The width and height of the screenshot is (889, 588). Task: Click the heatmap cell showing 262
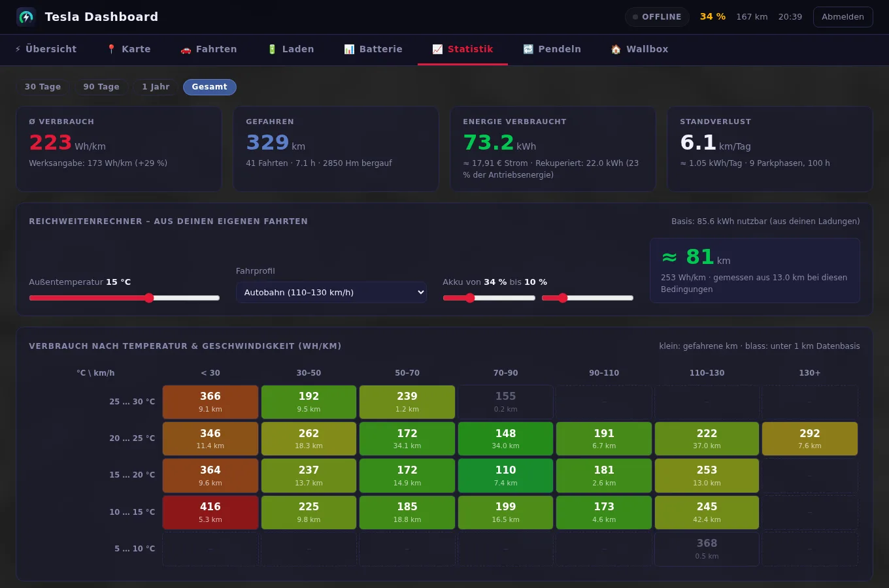coord(309,438)
